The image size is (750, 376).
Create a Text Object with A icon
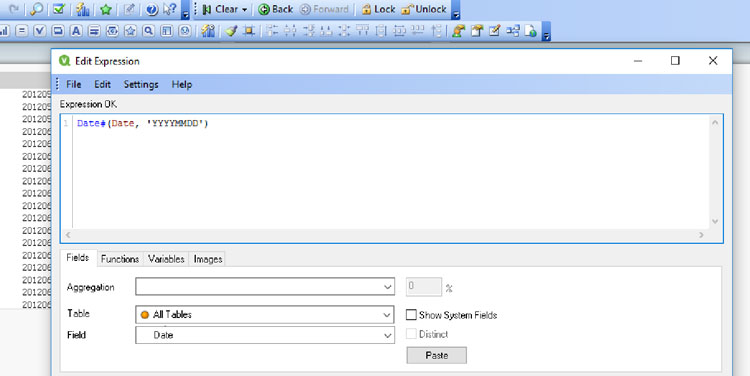pyautogui.click(x=76, y=31)
